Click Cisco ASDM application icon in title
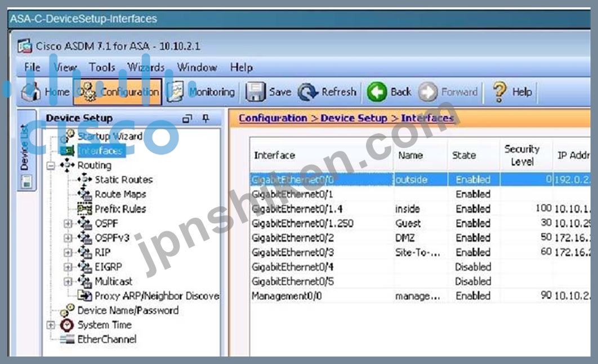This screenshot has height=364, width=598. 24,46
